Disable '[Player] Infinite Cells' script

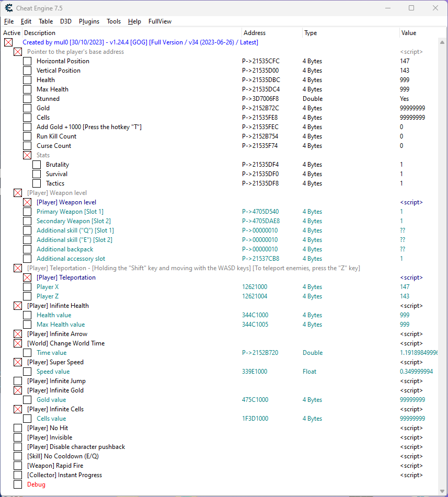pos(18,409)
